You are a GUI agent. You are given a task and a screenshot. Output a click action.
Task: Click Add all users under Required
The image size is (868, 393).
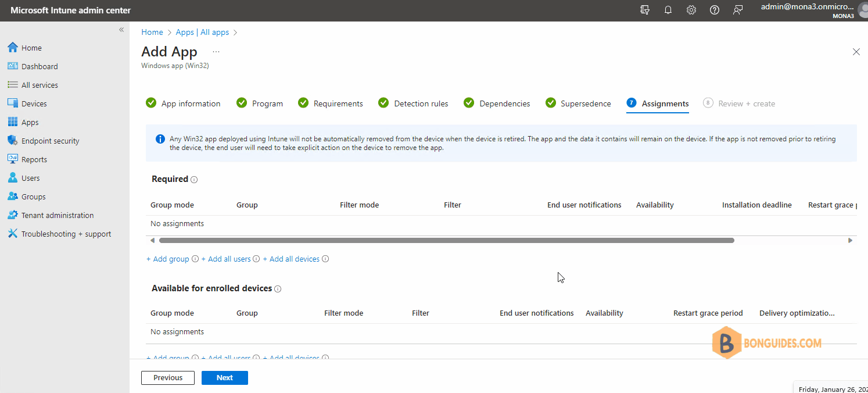click(x=226, y=259)
